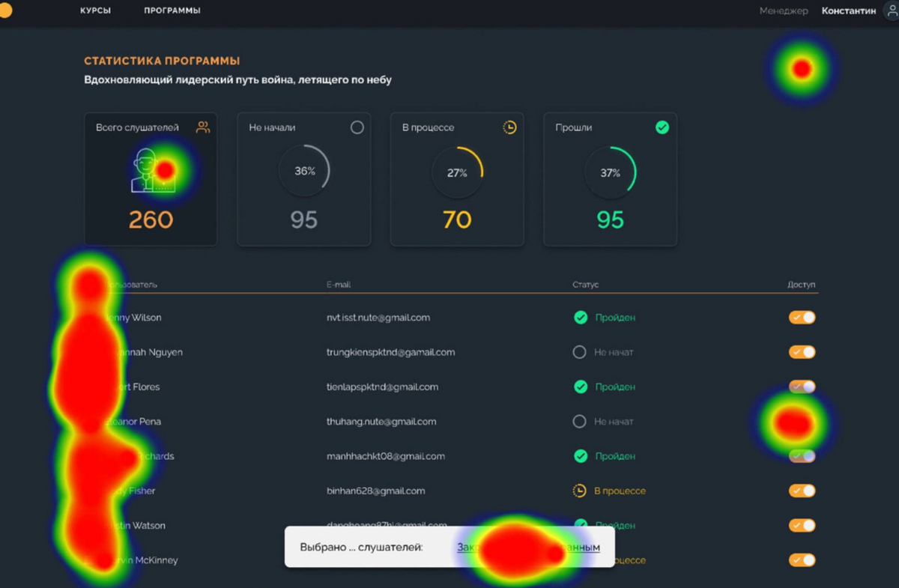Click the green check icon for tienlapspktnd email row
Viewport: 899px width, 588px height.
pyautogui.click(x=581, y=387)
